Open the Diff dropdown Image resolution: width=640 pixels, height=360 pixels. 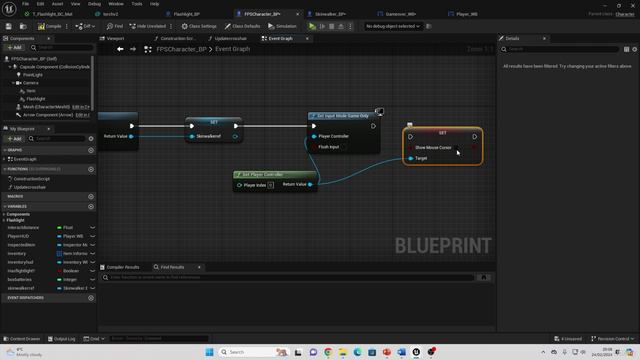tap(85, 26)
